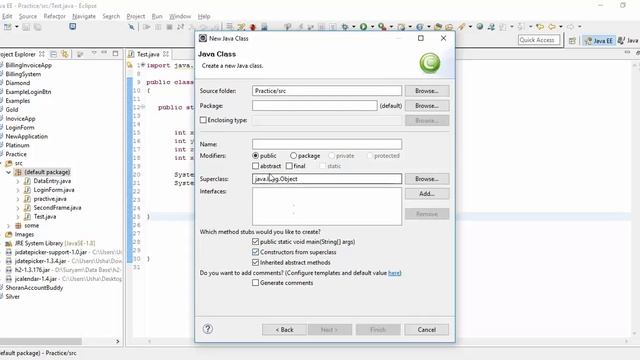Click the stop square toolbar icon

click(169, 27)
